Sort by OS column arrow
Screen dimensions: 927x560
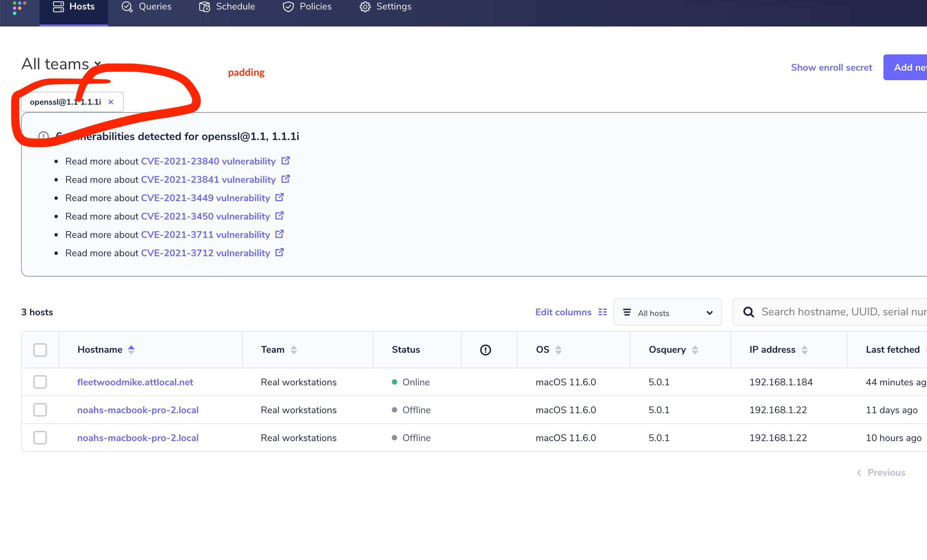point(558,350)
